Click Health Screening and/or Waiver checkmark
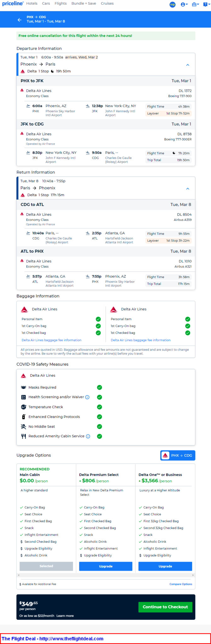 pyautogui.click(x=100, y=397)
